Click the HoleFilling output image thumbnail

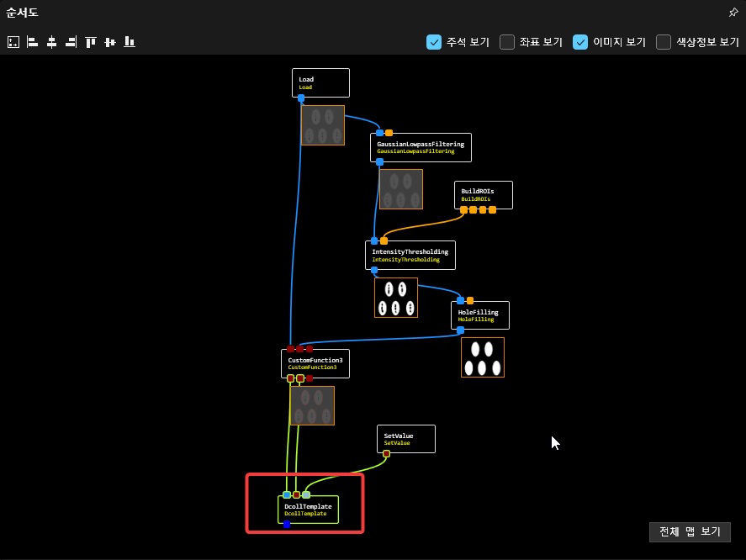[483, 357]
